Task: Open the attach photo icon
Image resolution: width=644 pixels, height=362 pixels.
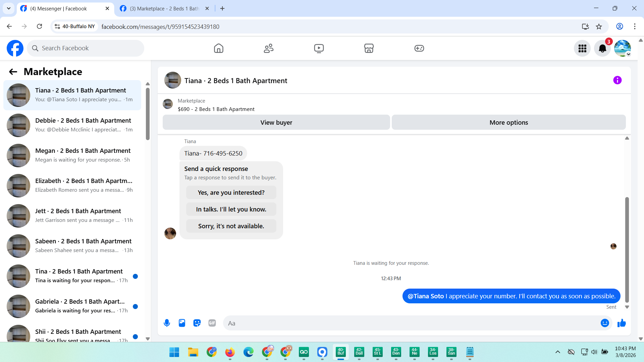Action: pyautogui.click(x=182, y=323)
